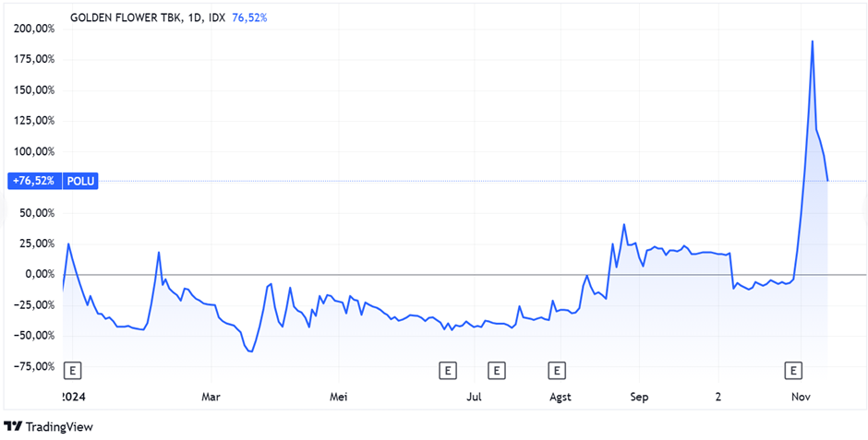The height and width of the screenshot is (440, 868).
Task: Click the 125,00% axis label
Action: (x=34, y=121)
